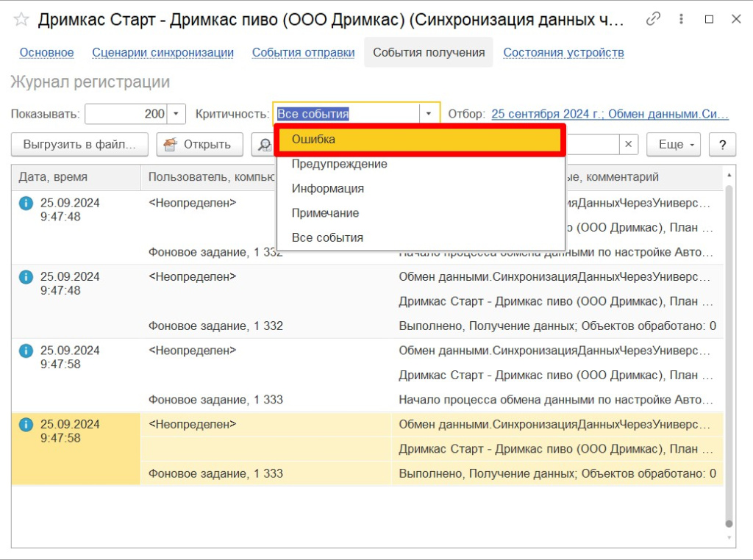The height and width of the screenshot is (560, 753).
Task: Choose Предупреждение in the dropdown list
Action: click(x=339, y=164)
